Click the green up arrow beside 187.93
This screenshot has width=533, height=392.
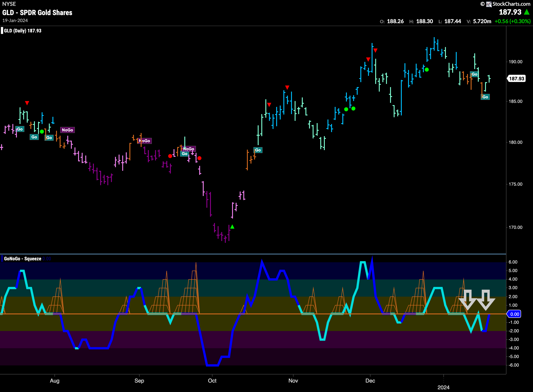527,12
